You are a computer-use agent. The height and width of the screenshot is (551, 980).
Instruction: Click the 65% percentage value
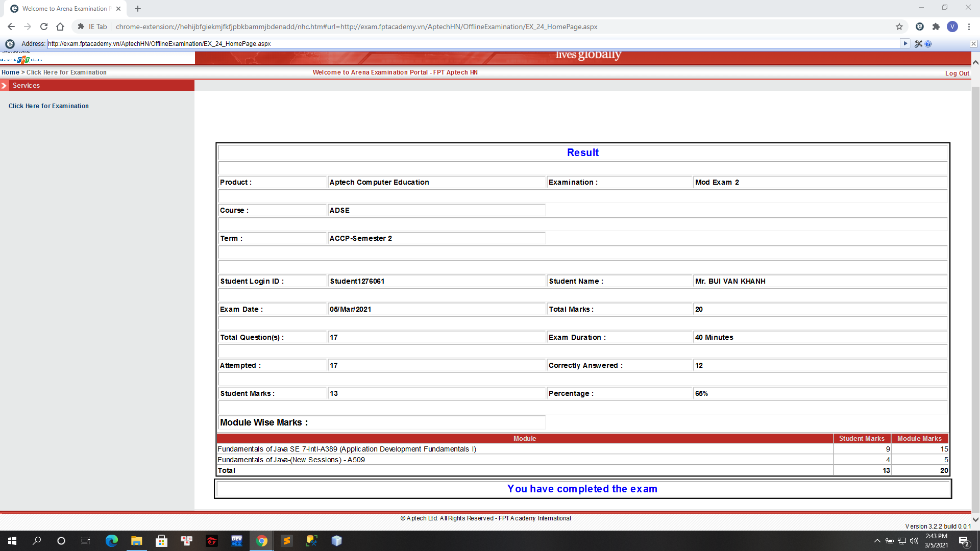click(x=701, y=393)
